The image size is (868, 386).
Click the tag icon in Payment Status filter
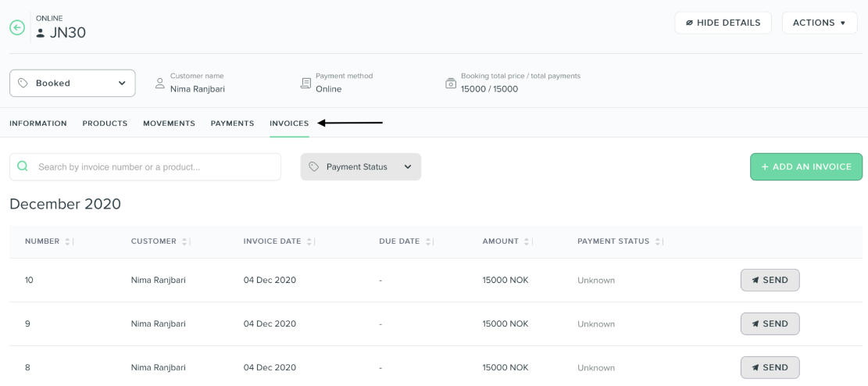click(x=314, y=166)
